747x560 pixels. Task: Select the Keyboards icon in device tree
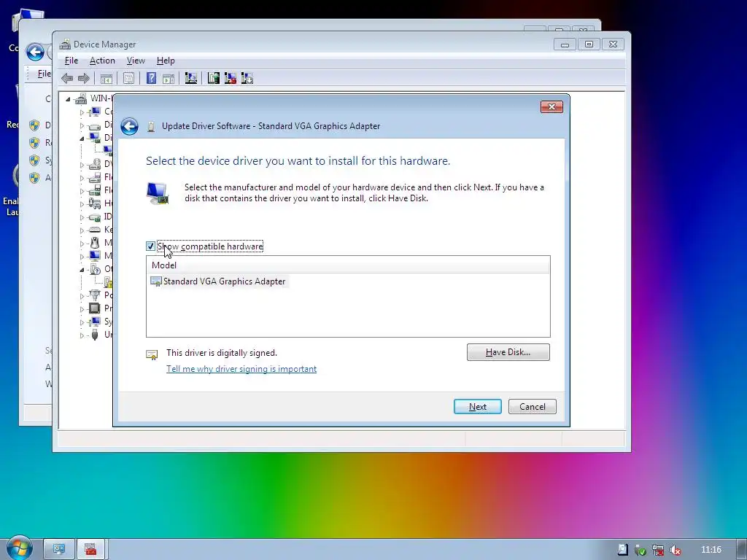click(x=95, y=230)
